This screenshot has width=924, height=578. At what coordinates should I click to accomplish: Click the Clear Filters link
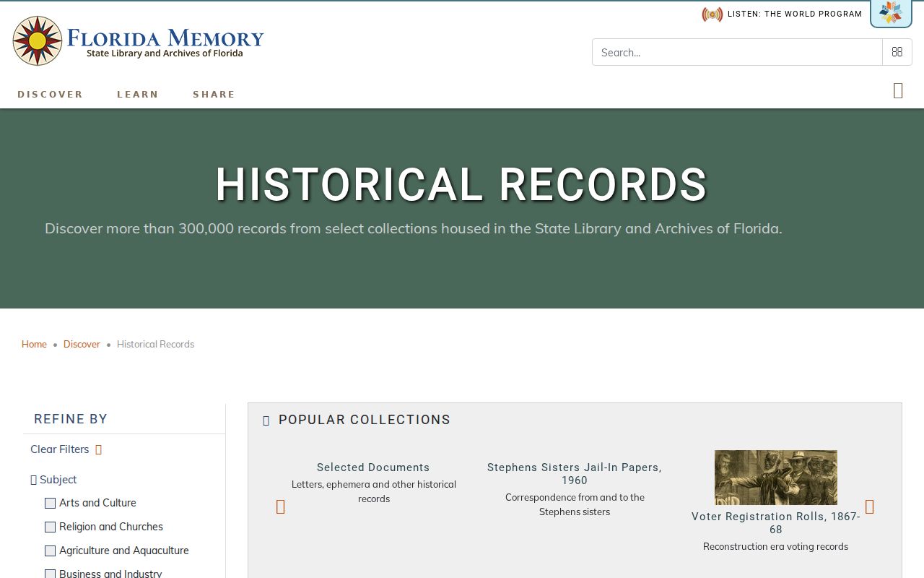[x=60, y=449]
